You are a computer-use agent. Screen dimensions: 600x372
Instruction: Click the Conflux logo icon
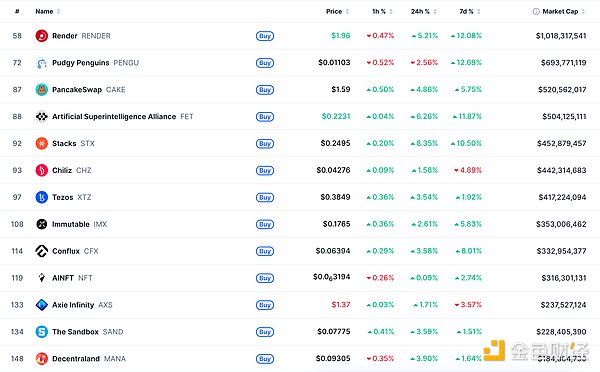pyautogui.click(x=41, y=251)
